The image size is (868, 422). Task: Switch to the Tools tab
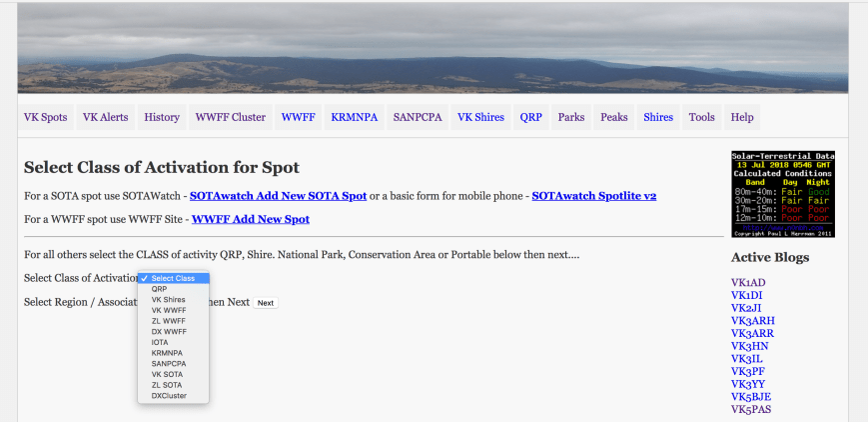coord(701,117)
